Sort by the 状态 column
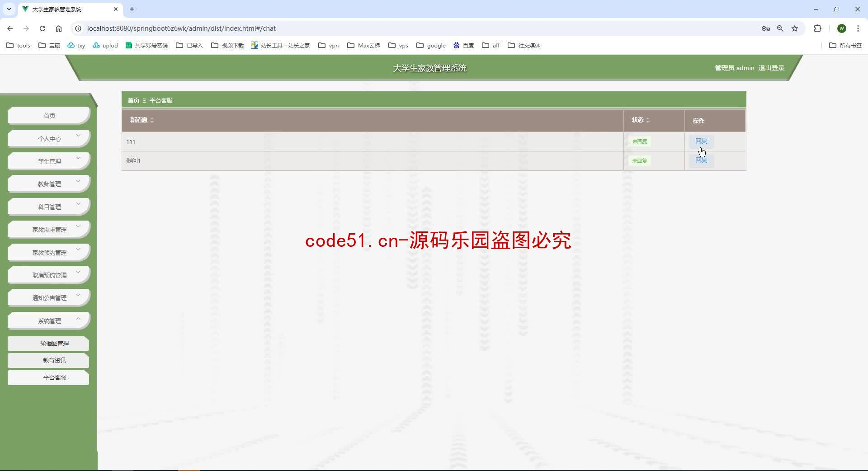 tap(641, 120)
